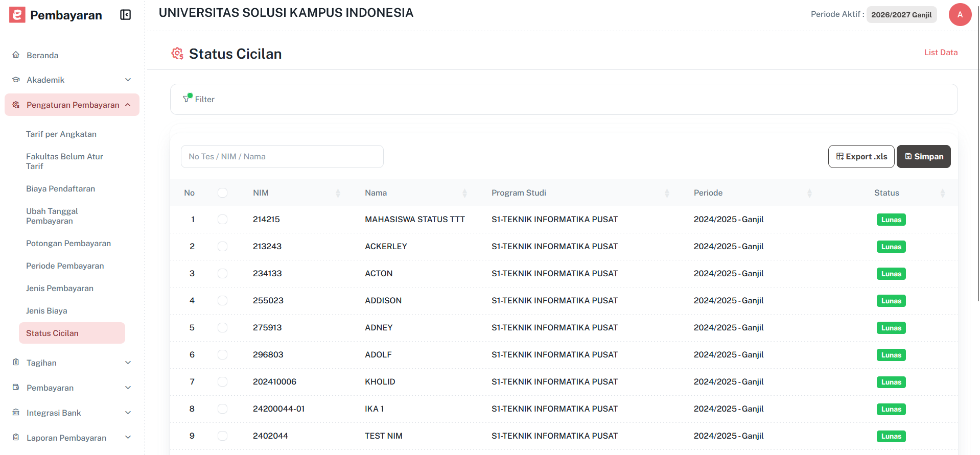Click the name ADDISON in the table

click(x=383, y=301)
